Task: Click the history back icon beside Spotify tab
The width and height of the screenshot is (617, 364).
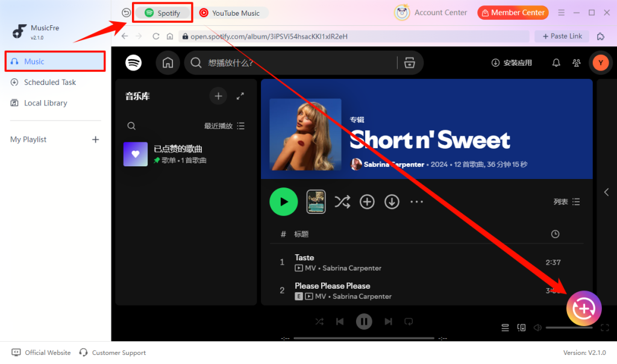Action: pos(126,13)
